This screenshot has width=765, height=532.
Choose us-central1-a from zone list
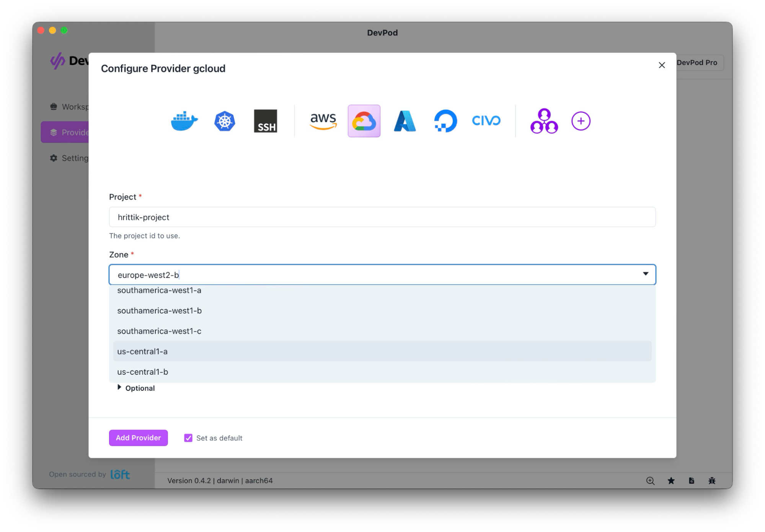[142, 351]
